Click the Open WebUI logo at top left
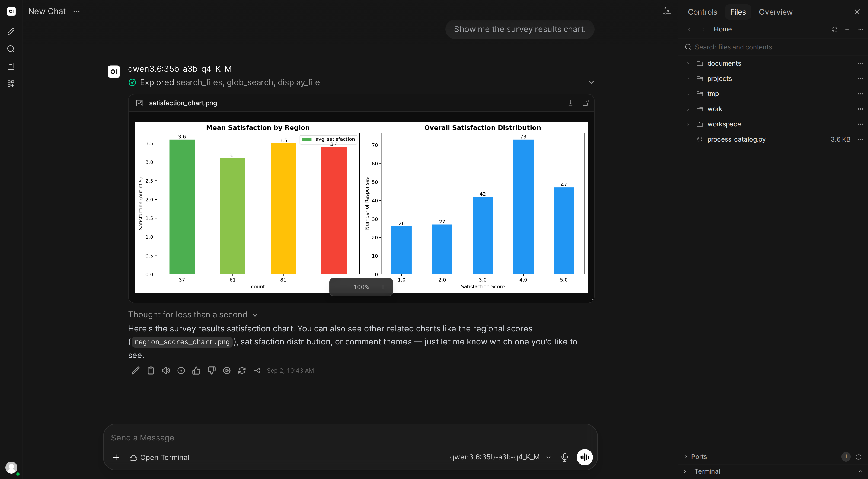 click(11, 11)
